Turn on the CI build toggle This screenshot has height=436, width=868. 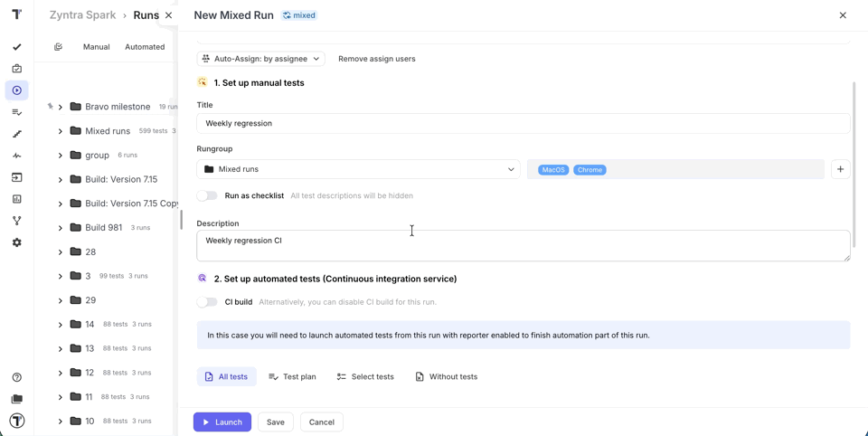207,302
